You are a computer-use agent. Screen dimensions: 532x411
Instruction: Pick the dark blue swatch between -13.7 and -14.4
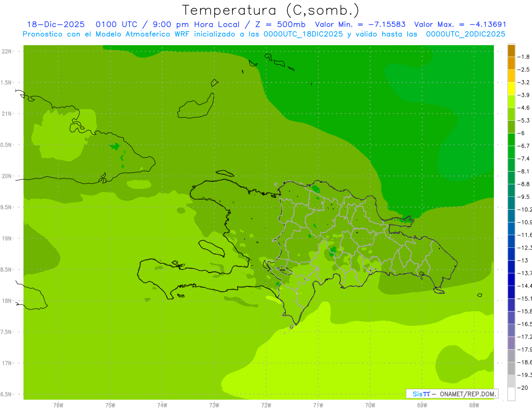(511, 279)
